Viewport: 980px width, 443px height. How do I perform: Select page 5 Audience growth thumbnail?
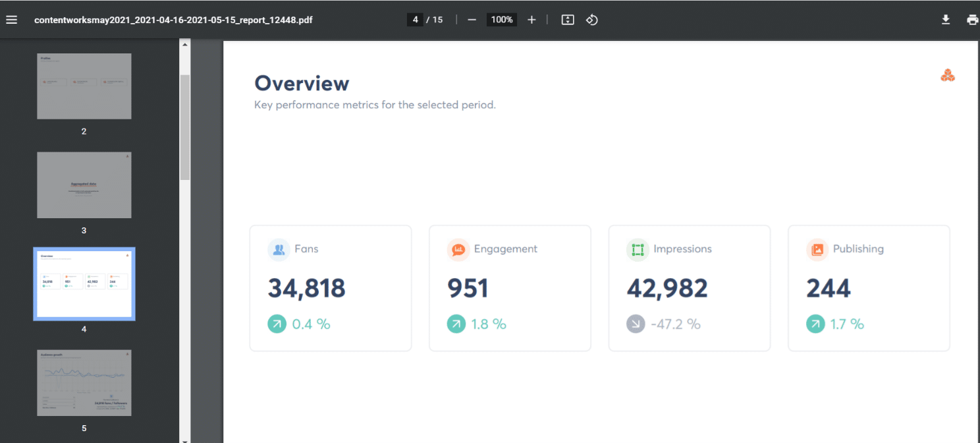coord(84,383)
